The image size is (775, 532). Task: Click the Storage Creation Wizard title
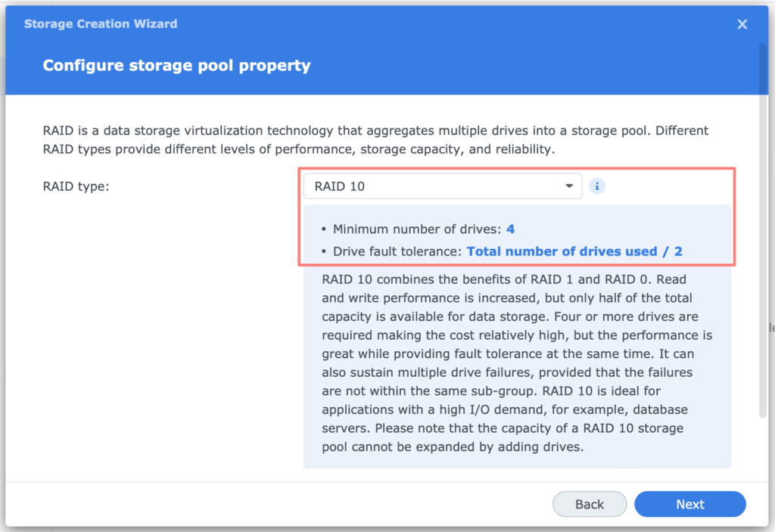point(101,23)
